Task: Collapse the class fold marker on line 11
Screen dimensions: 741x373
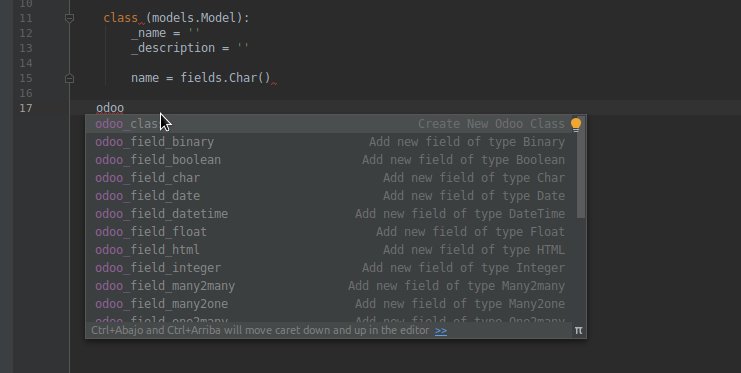Action: (x=69, y=18)
